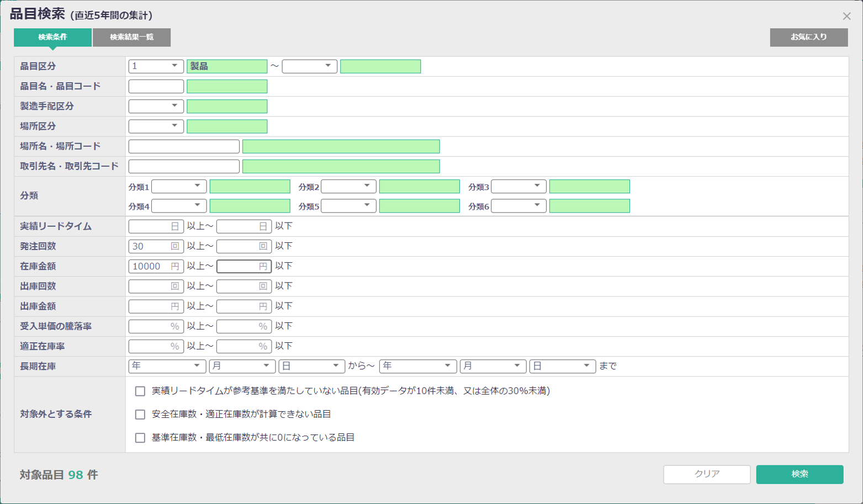The height and width of the screenshot is (504, 863).
Task: Expand the 長期在庫 end month dropdown
Action: (x=493, y=365)
